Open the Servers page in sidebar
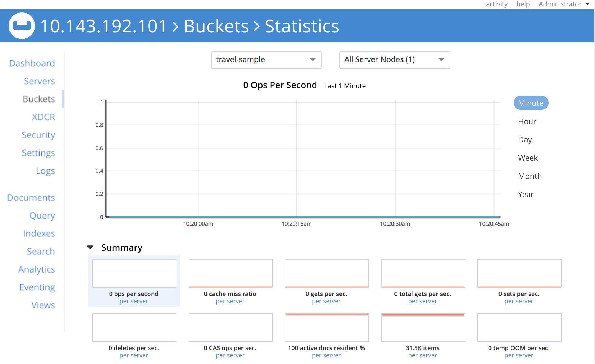 pyautogui.click(x=39, y=81)
